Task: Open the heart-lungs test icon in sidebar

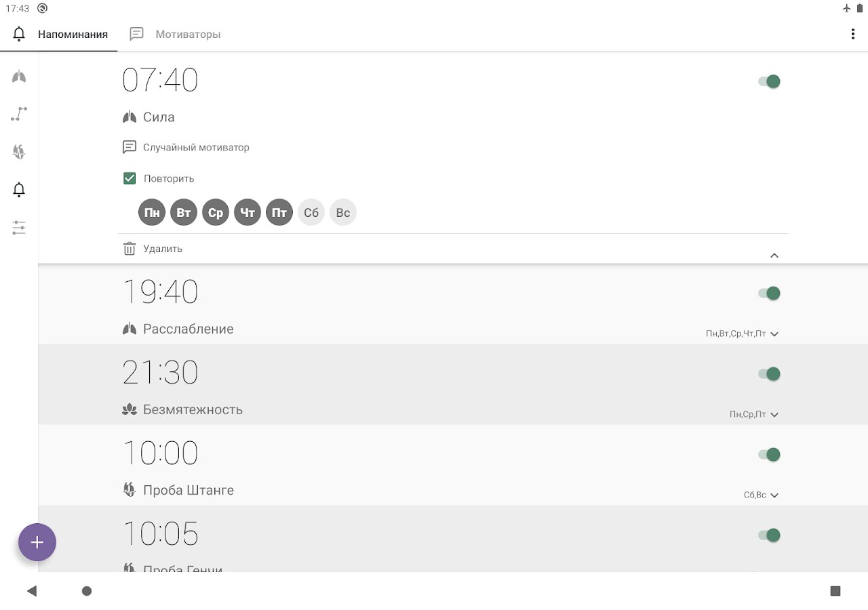Action: pyautogui.click(x=19, y=152)
